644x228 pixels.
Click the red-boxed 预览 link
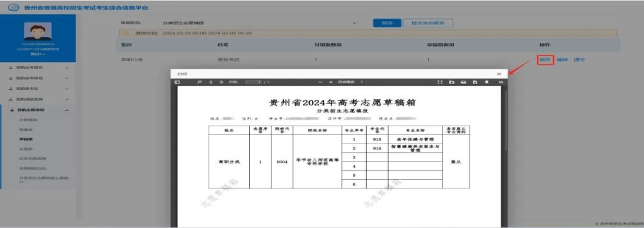pyautogui.click(x=546, y=60)
